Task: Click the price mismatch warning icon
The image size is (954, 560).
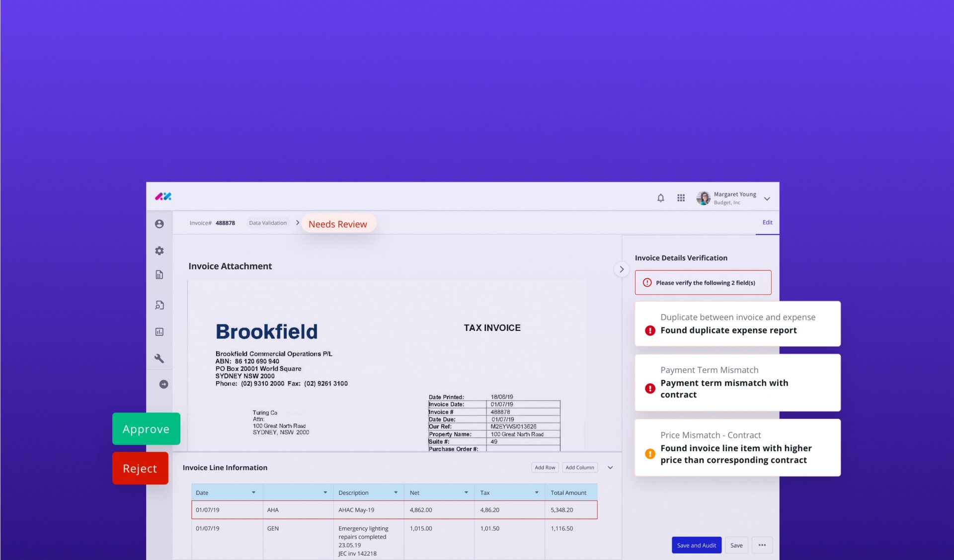Action: [650, 454]
